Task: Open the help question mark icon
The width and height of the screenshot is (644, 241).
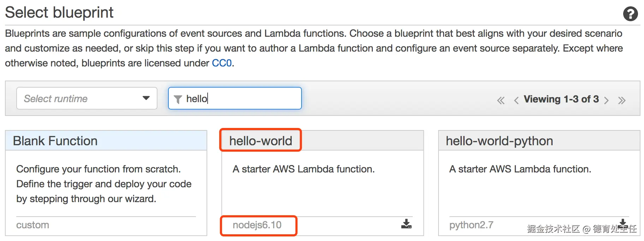Action: click(630, 14)
